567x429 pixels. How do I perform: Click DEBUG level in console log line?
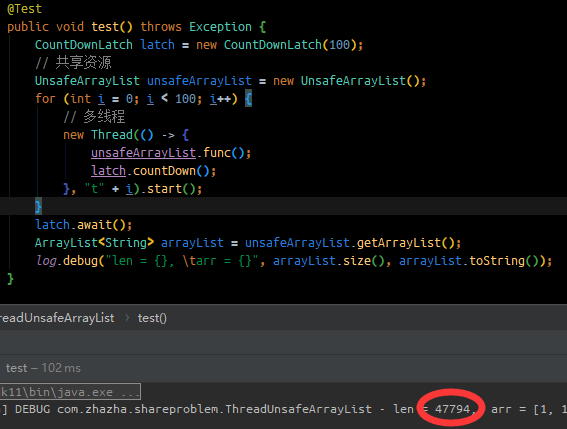tap(33, 409)
